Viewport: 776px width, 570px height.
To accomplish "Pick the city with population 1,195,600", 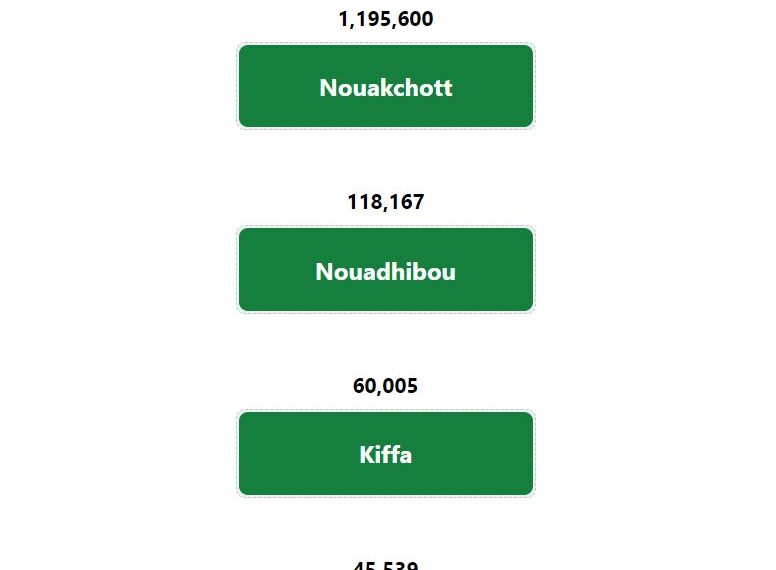I will [386, 86].
